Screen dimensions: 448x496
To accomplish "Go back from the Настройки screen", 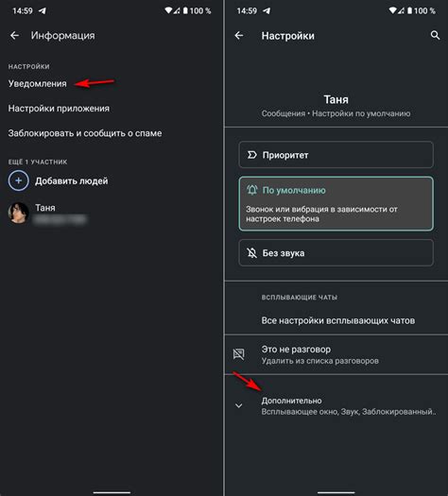I will (x=239, y=36).
